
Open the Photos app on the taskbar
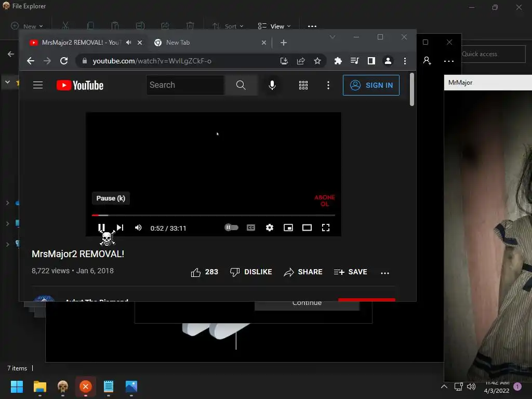pos(131,387)
